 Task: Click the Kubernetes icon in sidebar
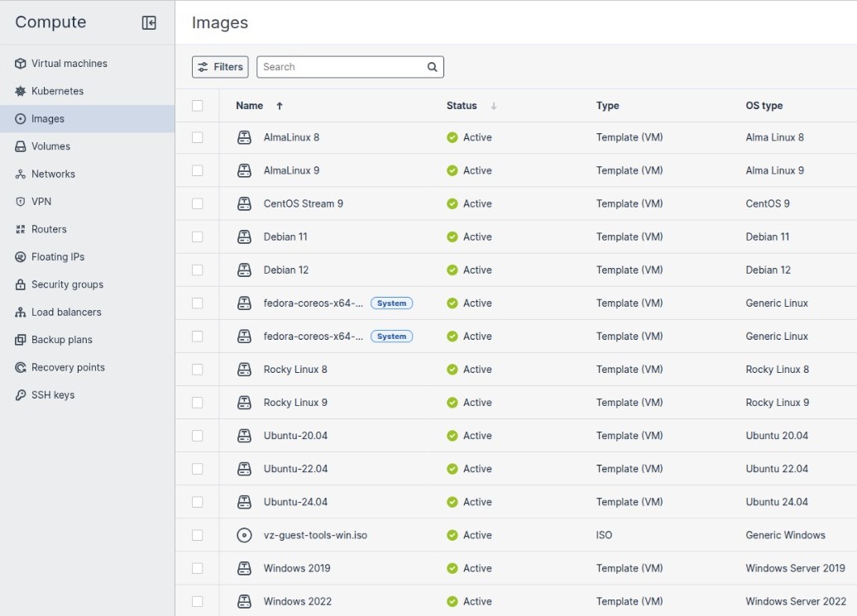tap(21, 91)
